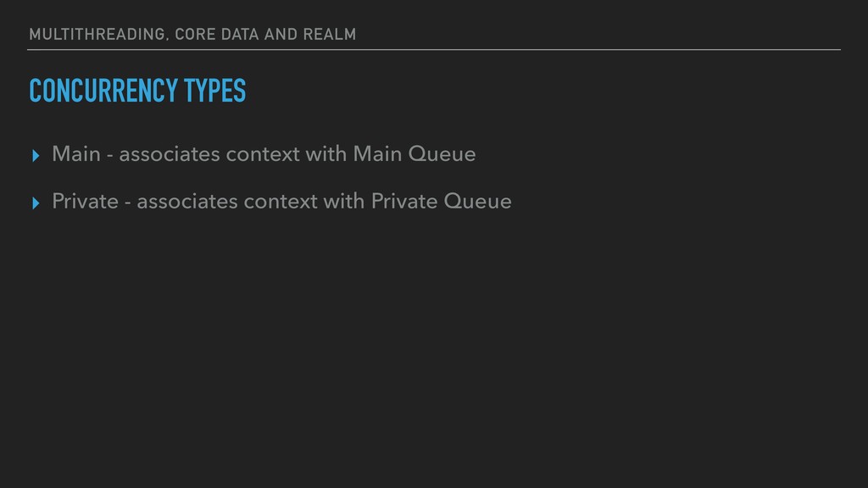Select the word Main starting the first bullet

(x=76, y=154)
